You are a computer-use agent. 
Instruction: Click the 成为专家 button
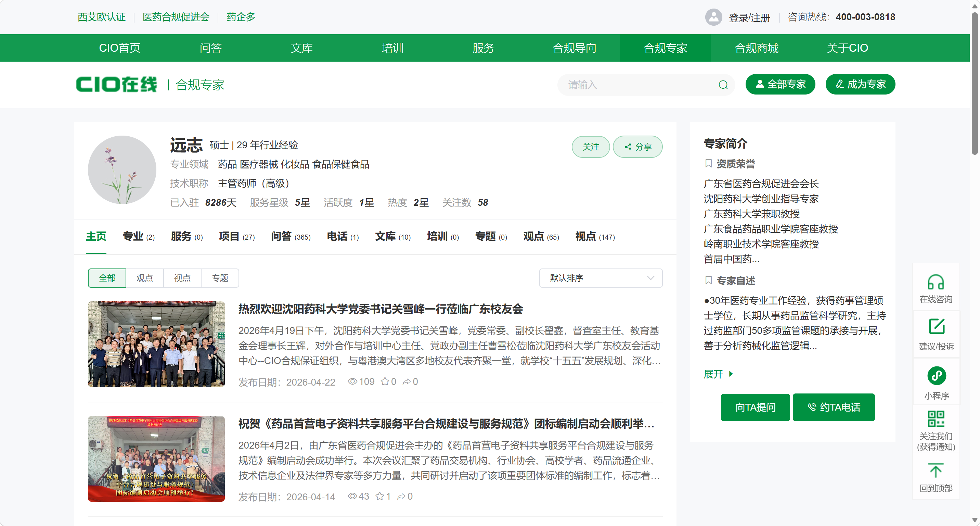coord(860,84)
